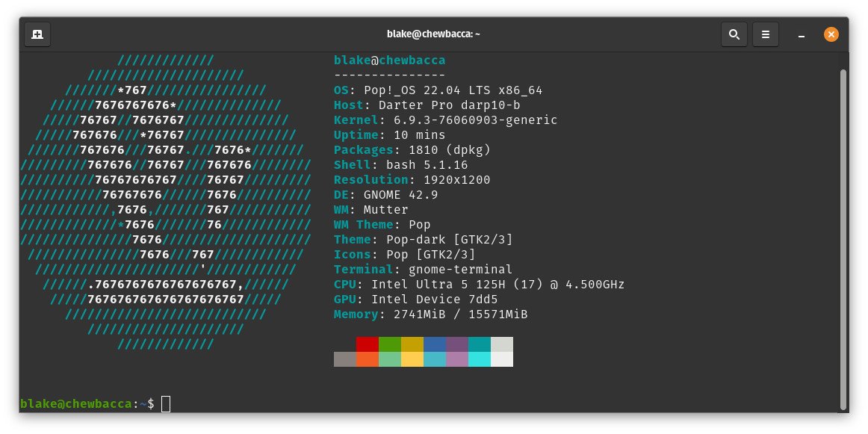Click the Uptime value 10 mins
Screen dimensions: 868x434
tap(420, 135)
